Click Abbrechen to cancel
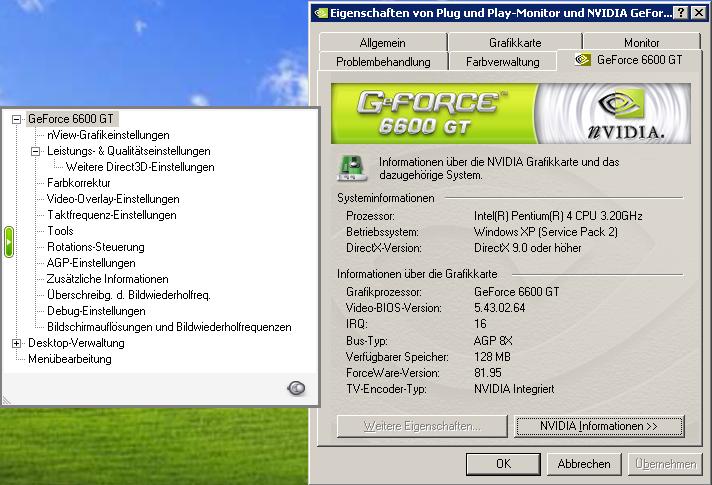The height and width of the screenshot is (485, 712). [584, 464]
